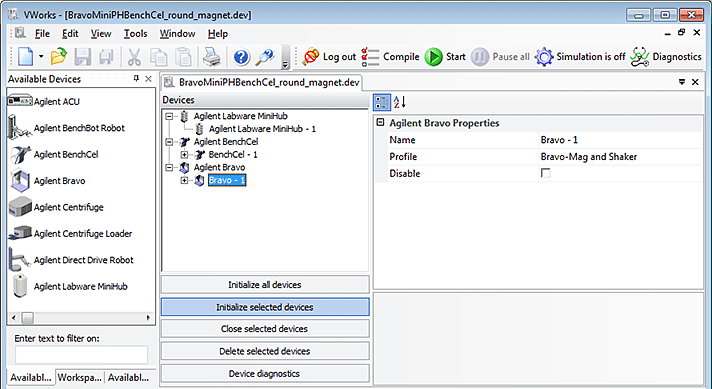The height and width of the screenshot is (389, 712).
Task: Click the Help question mark icon
Action: tap(241, 57)
